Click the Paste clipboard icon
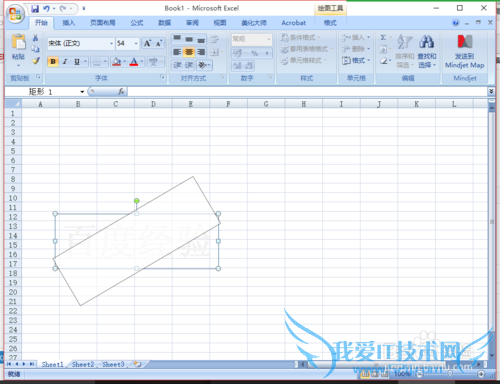 pos(18,42)
